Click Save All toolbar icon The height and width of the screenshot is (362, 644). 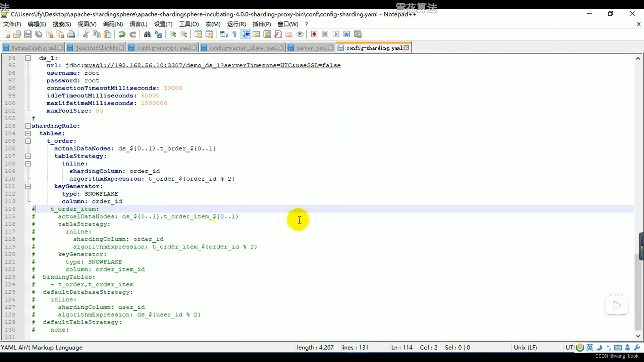click(x=39, y=34)
